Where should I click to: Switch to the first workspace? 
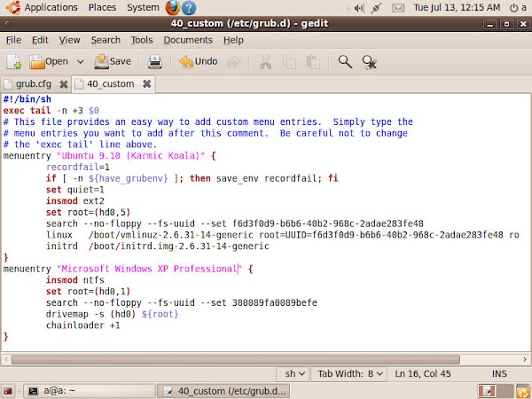[x=487, y=391]
